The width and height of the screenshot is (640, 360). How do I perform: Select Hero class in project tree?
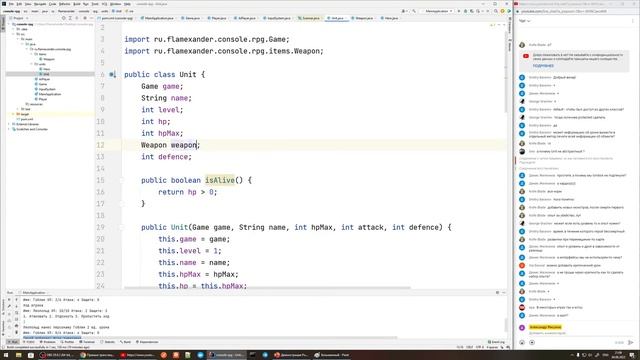coord(44,69)
